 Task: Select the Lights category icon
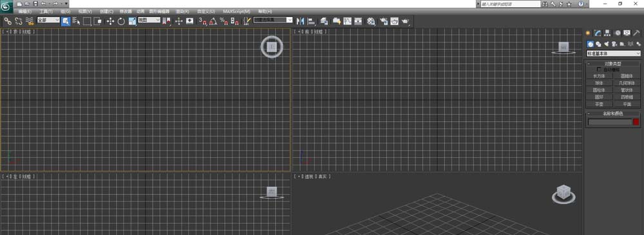(x=606, y=44)
